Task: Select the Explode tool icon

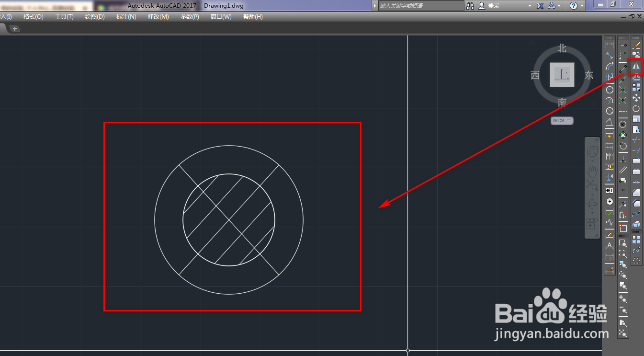Action: 636,224
